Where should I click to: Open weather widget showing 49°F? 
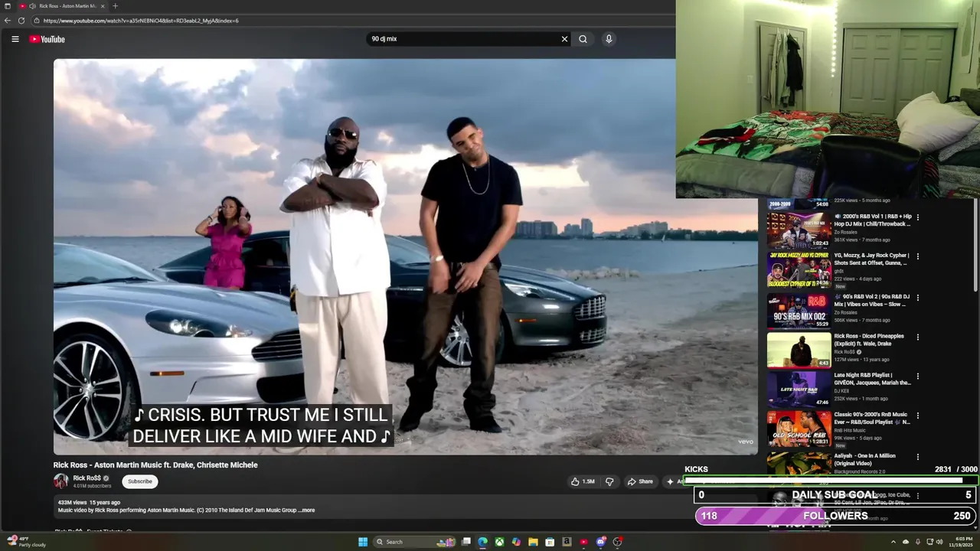click(x=27, y=542)
